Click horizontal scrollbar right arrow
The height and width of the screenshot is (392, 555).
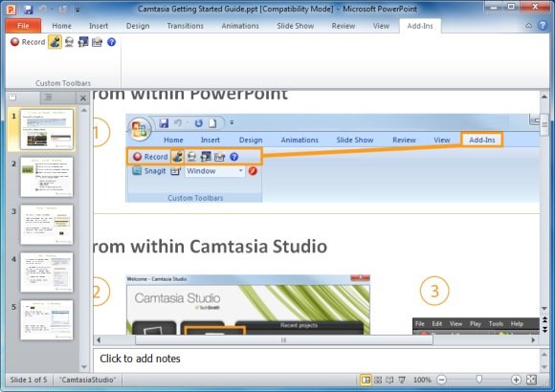click(533, 340)
